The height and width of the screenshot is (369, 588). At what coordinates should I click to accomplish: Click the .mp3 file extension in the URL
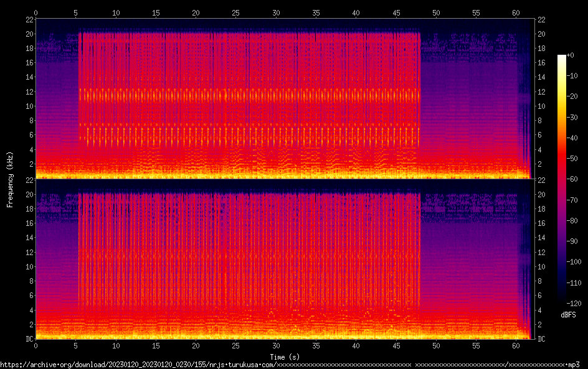point(581,364)
